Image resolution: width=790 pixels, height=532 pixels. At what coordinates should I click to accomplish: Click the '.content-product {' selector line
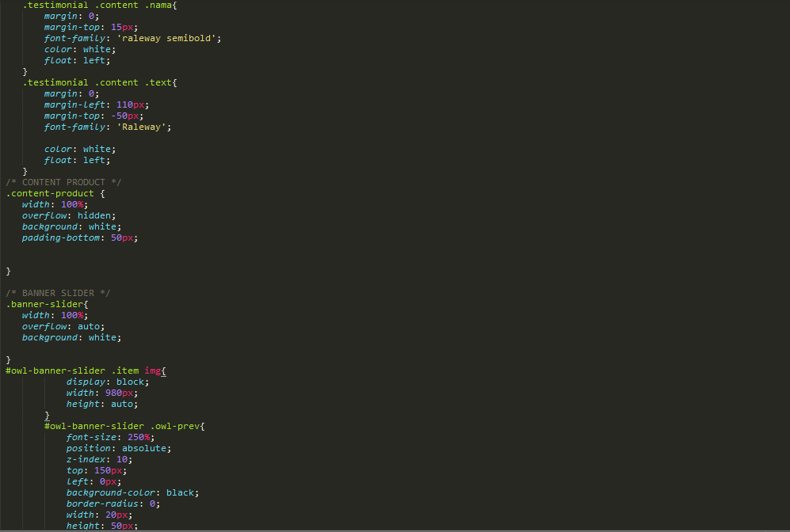coord(55,193)
